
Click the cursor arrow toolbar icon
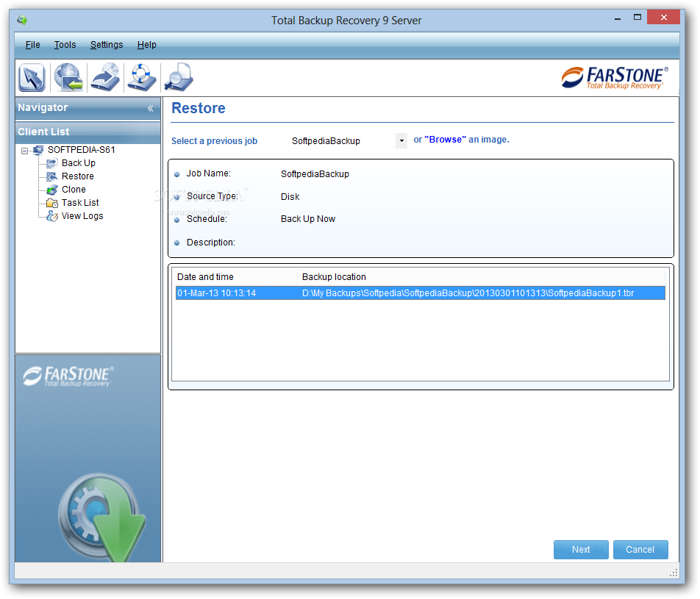click(x=32, y=77)
